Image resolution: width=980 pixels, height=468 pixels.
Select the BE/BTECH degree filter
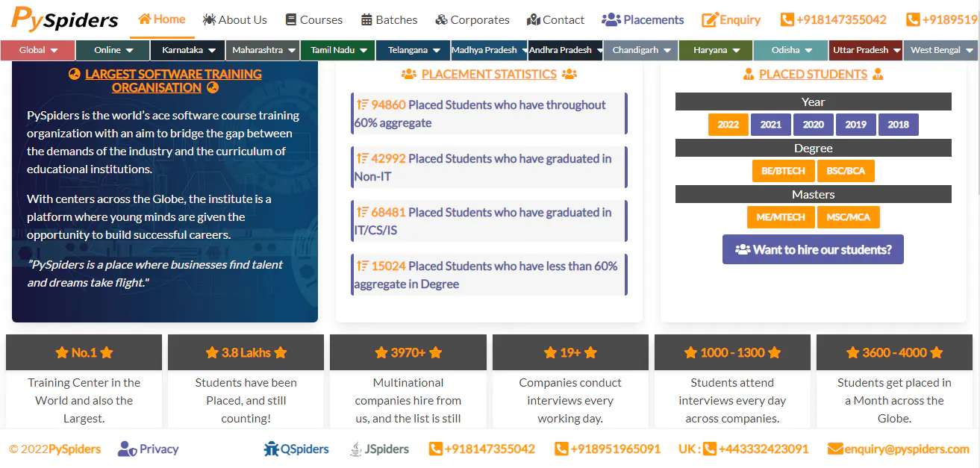point(783,170)
